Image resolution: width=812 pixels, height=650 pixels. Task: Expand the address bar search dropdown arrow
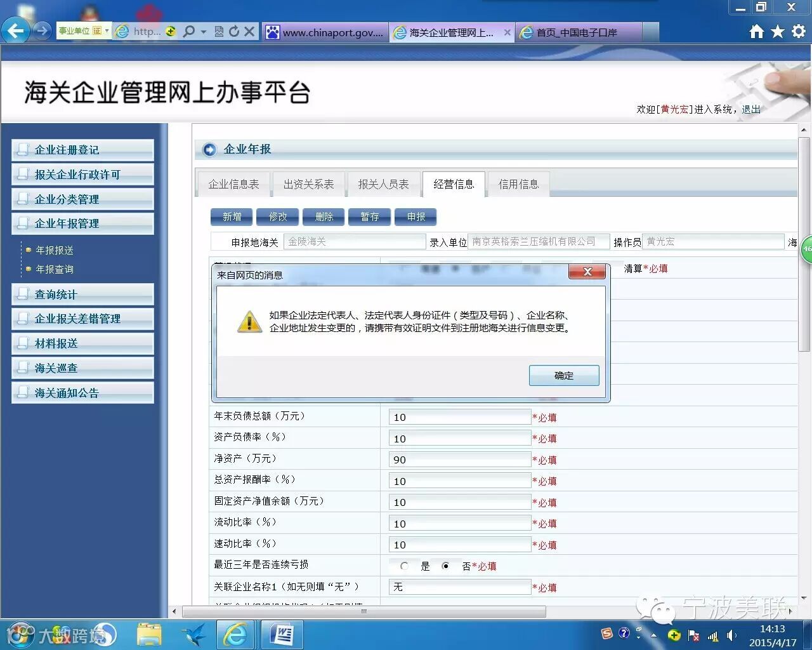(204, 31)
